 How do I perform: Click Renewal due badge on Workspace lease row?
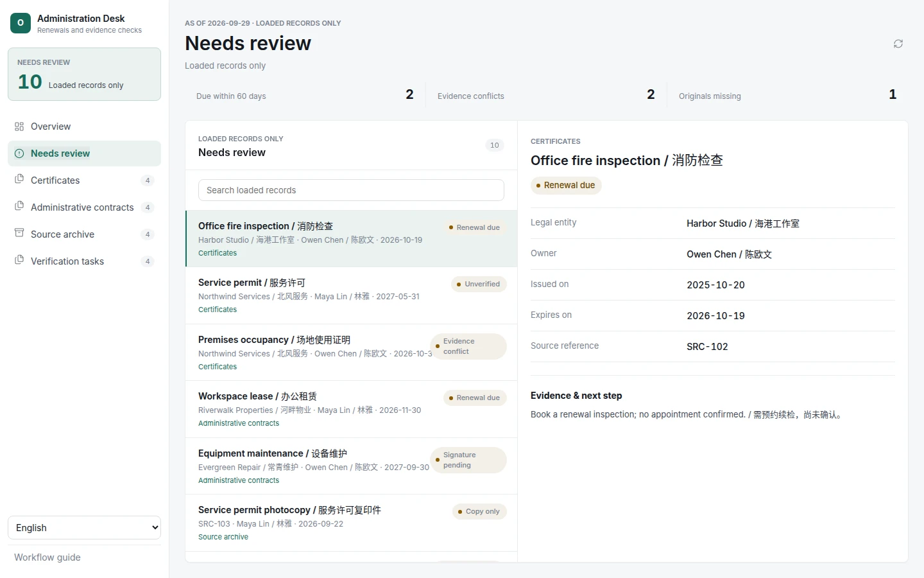click(475, 398)
